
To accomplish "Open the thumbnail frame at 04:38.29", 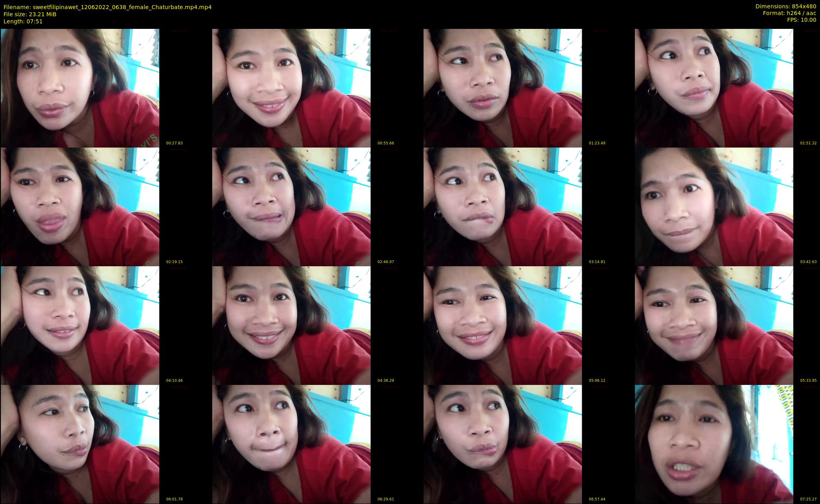I will click(291, 325).
